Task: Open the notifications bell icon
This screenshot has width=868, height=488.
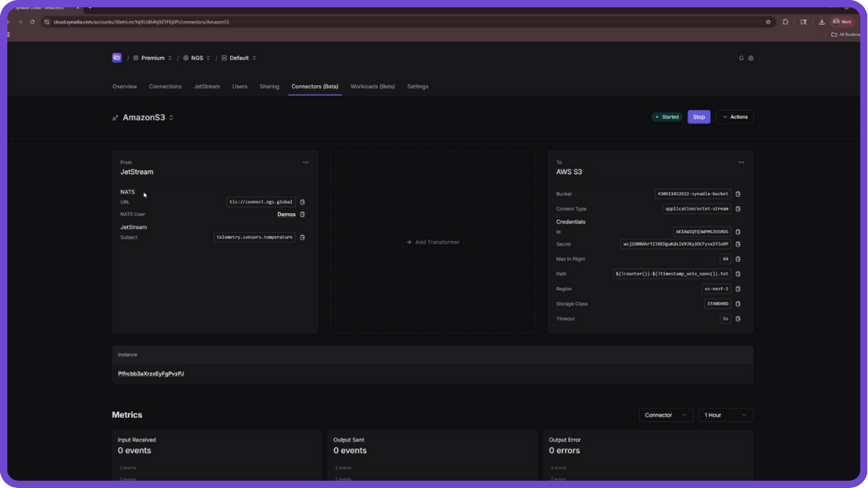Action: 741,58
